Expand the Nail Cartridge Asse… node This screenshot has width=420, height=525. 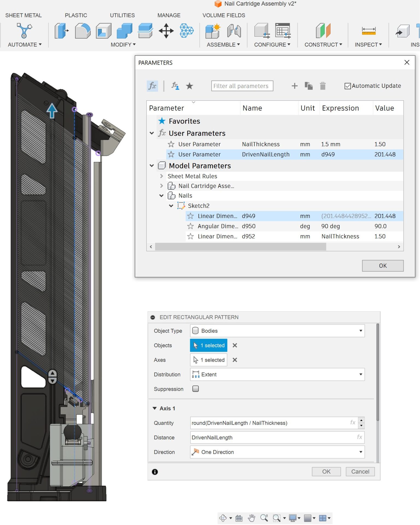click(x=161, y=186)
